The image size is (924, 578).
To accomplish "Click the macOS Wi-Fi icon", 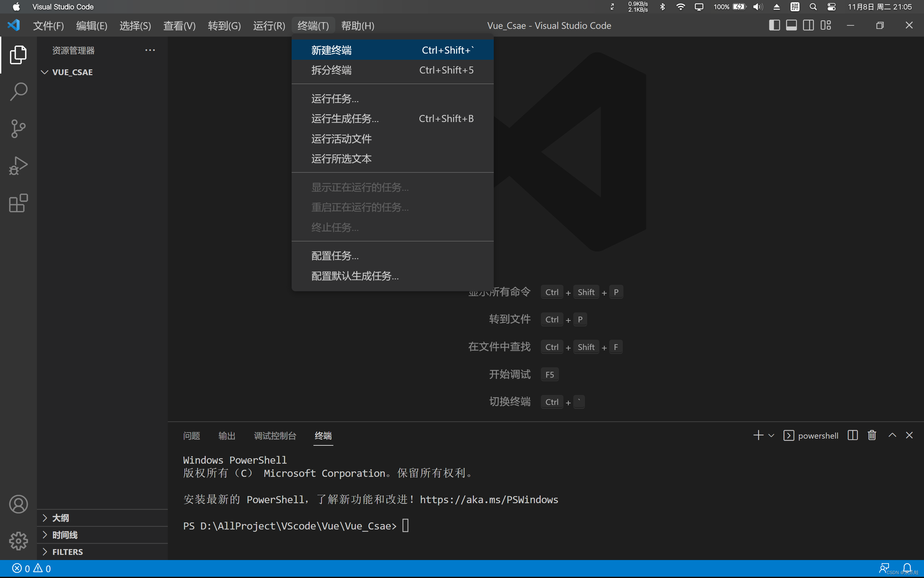I will pos(680,7).
